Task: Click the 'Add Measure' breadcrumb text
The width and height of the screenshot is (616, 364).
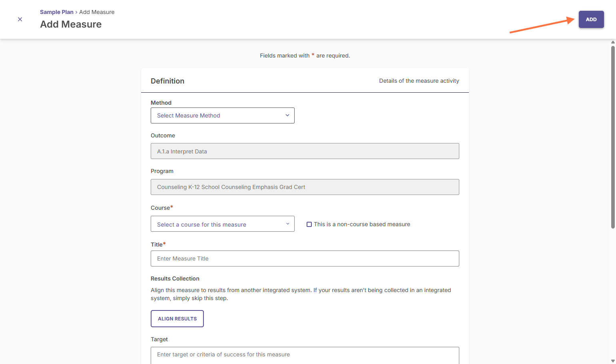Action: [97, 12]
